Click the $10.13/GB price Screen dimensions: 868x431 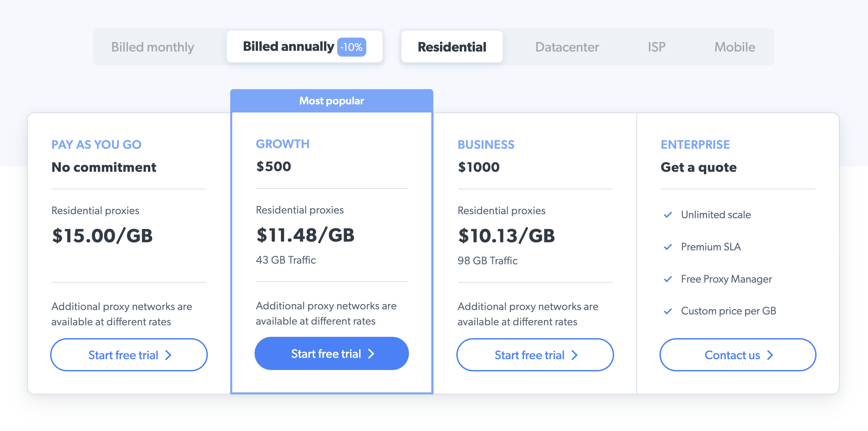pyautogui.click(x=506, y=236)
